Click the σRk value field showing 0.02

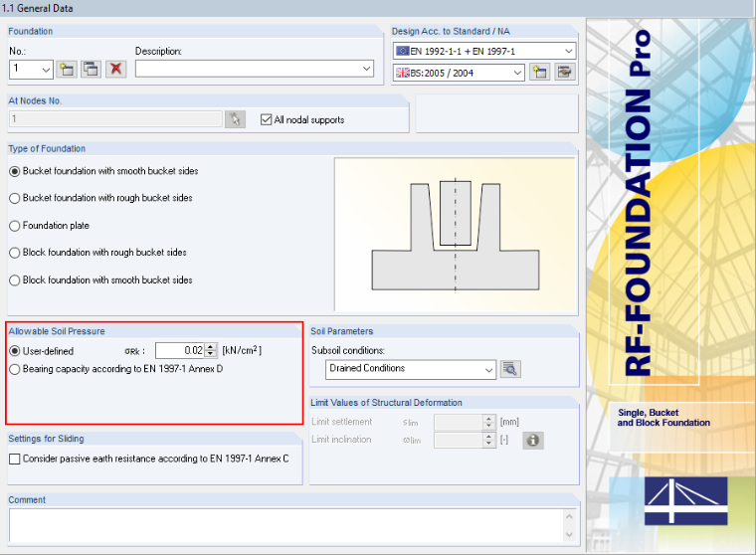tap(180, 350)
